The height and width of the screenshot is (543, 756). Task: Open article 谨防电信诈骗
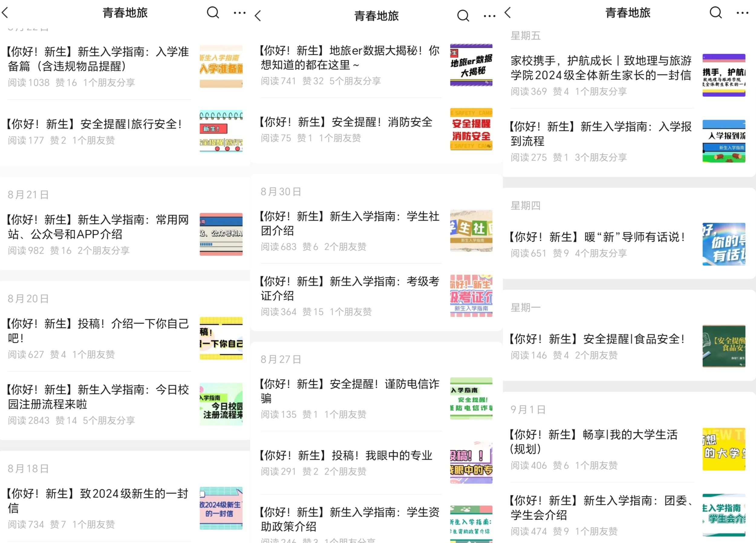[x=350, y=391]
